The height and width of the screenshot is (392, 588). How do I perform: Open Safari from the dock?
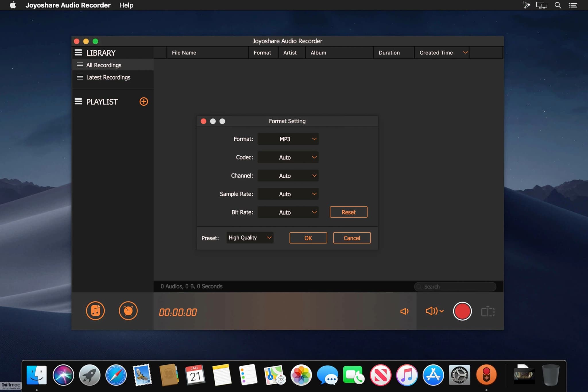pyautogui.click(x=116, y=375)
